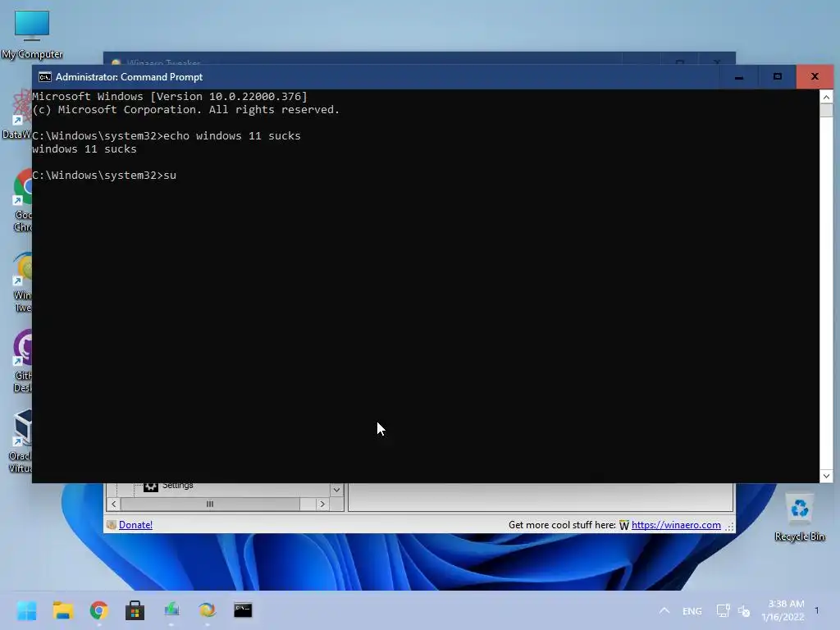Click the current prompt line ending in 'su'
840x630 pixels.
click(104, 176)
